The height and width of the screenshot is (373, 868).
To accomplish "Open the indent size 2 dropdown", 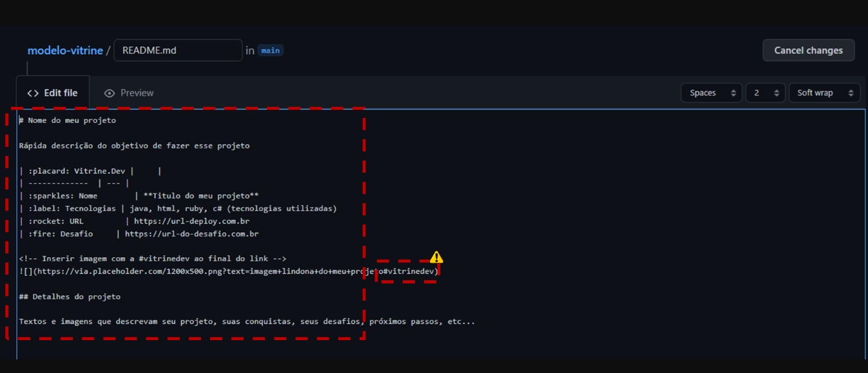I will pyautogui.click(x=766, y=93).
